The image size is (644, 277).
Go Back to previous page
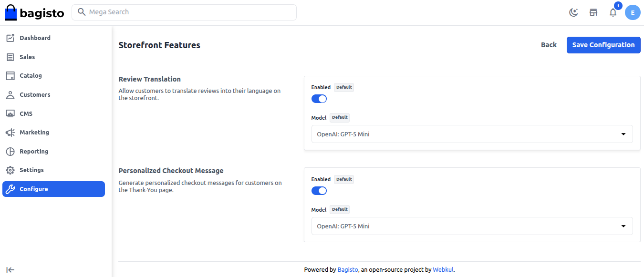(549, 45)
